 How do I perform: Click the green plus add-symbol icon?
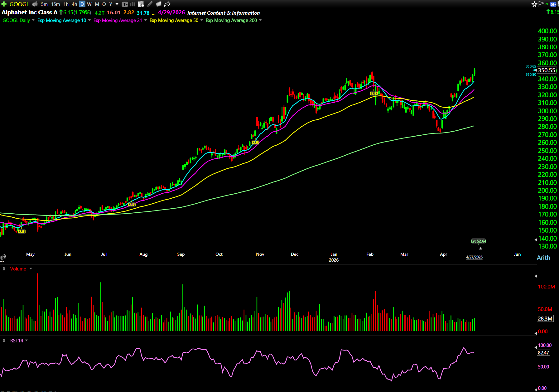(4, 4)
